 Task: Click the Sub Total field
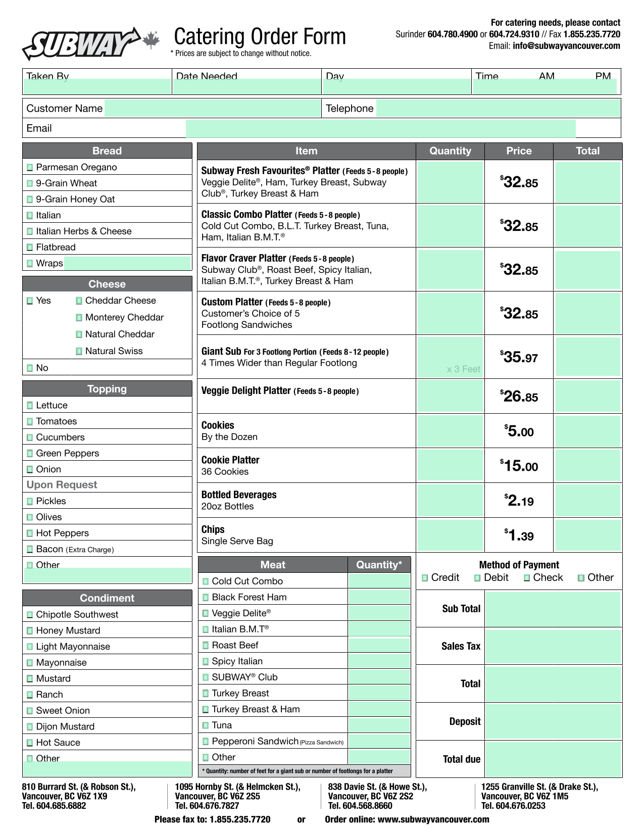click(553, 609)
